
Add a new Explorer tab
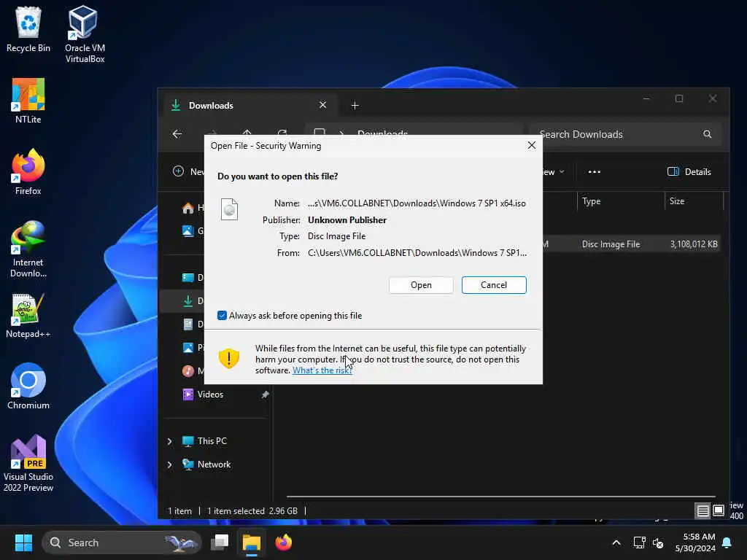(x=355, y=105)
